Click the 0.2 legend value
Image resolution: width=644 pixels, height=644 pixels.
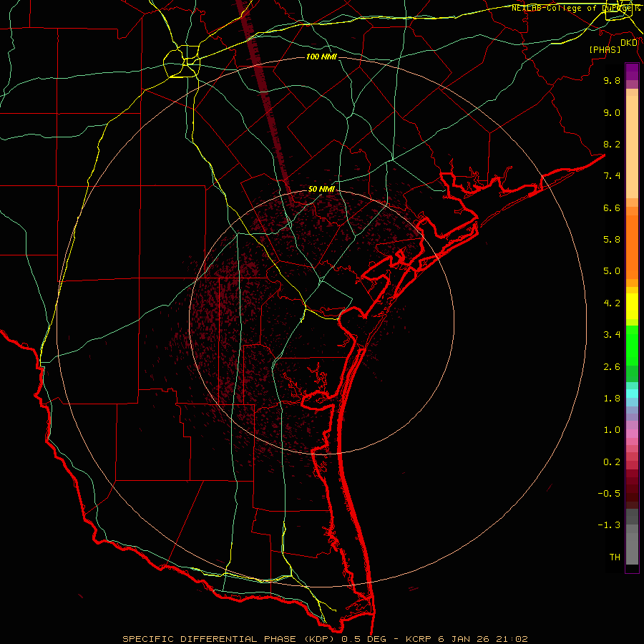click(x=612, y=462)
